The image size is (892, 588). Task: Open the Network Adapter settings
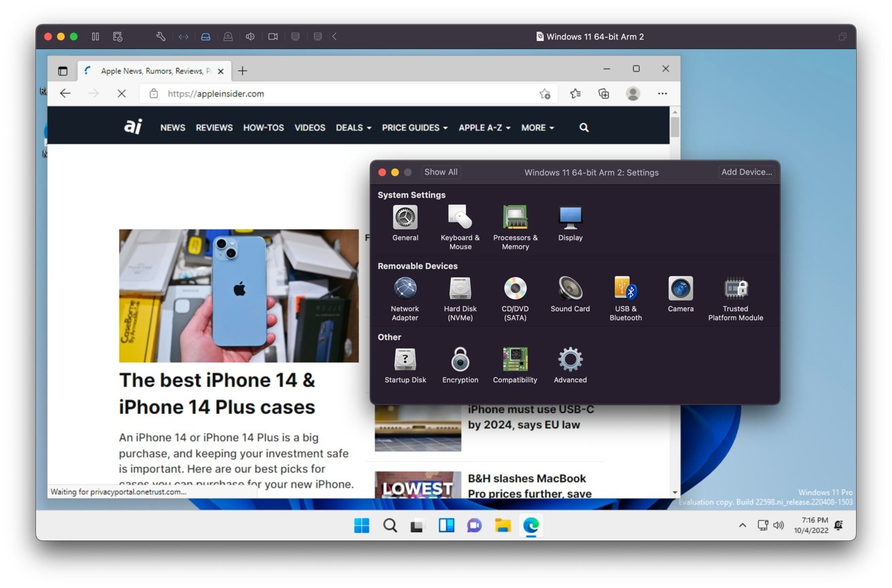coord(405,289)
